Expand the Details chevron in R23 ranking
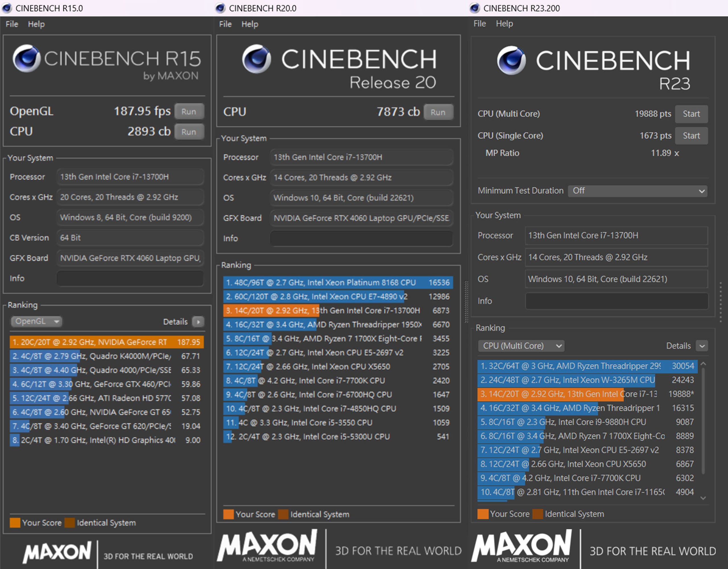728x569 pixels. click(x=702, y=346)
